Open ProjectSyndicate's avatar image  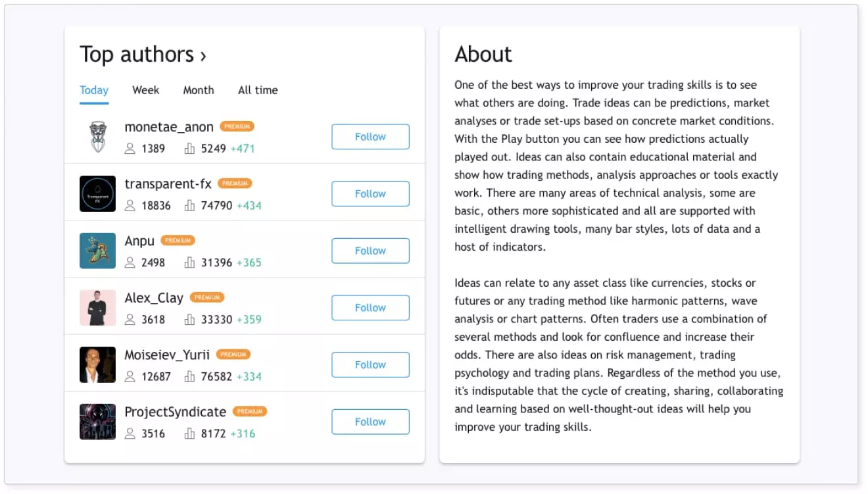tap(97, 422)
